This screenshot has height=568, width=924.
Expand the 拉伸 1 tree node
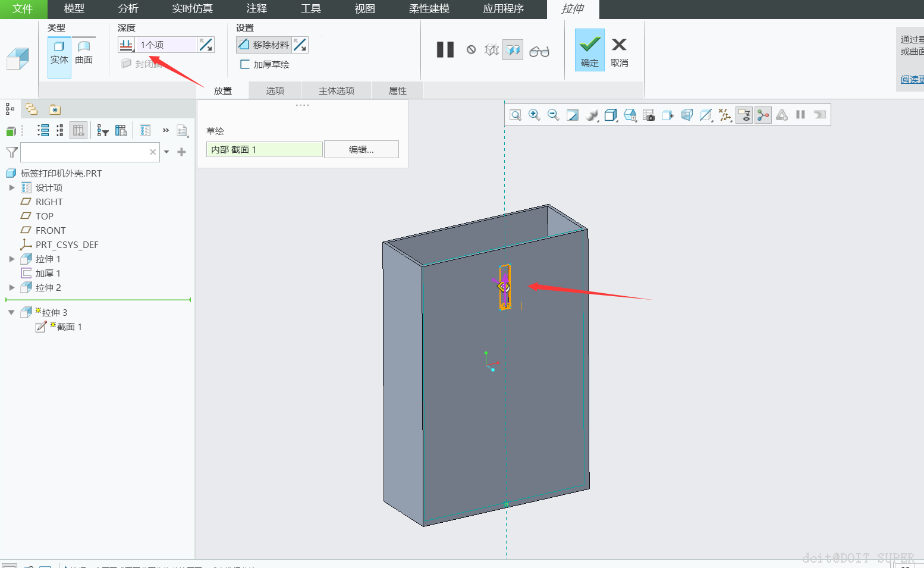pos(11,259)
